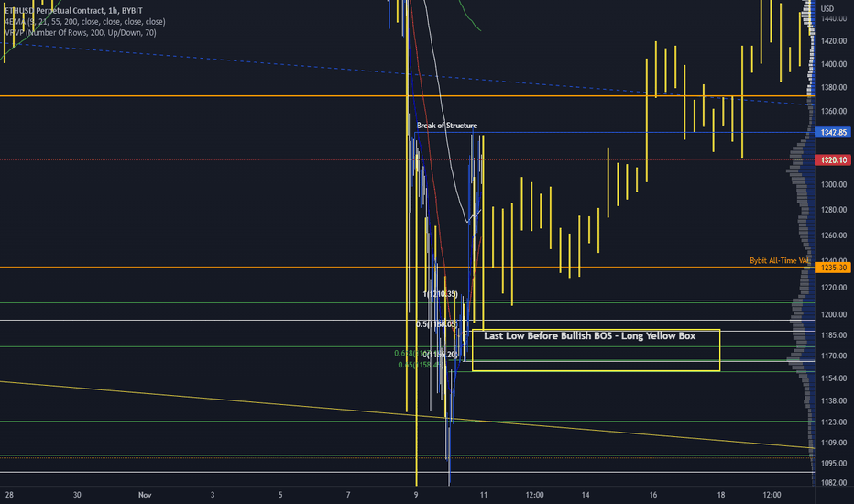The height and width of the screenshot is (504, 854).
Task: Click the 1170.00 price axis value
Action: (833, 356)
